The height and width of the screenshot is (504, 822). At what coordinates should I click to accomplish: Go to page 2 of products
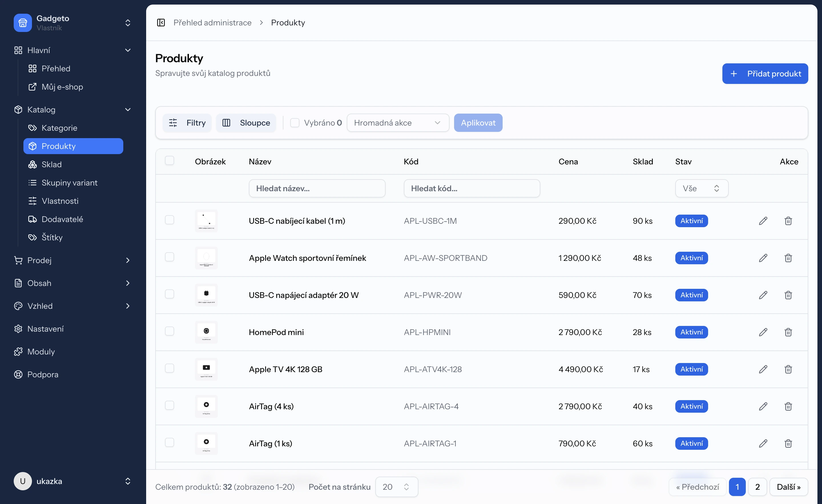click(x=757, y=487)
